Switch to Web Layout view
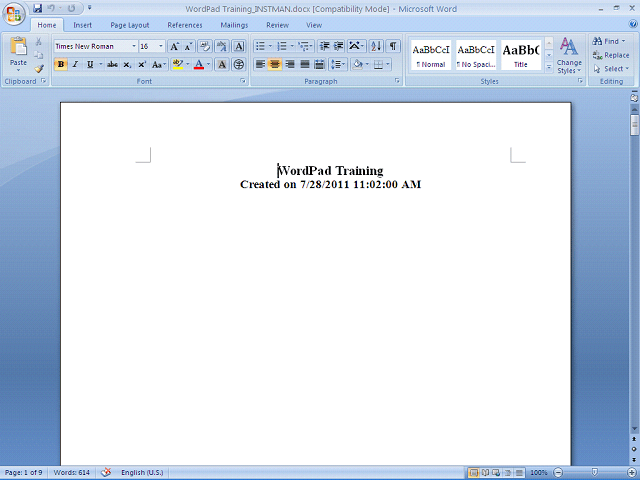 (x=496, y=473)
